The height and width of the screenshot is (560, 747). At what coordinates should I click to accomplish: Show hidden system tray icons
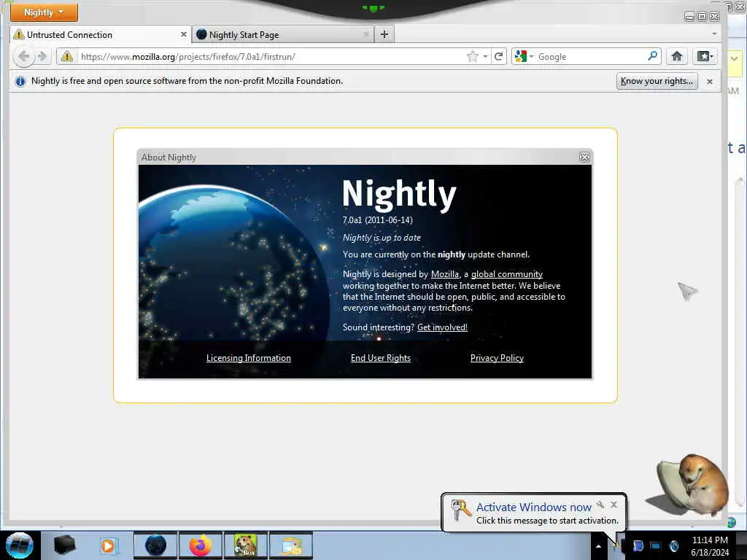click(x=598, y=546)
